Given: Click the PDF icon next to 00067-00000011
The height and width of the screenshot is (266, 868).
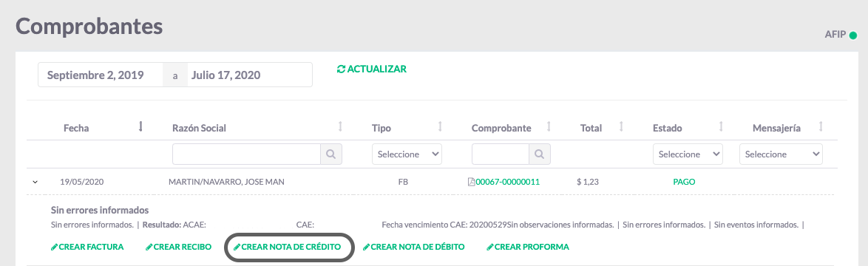Looking at the screenshot, I should tap(472, 181).
